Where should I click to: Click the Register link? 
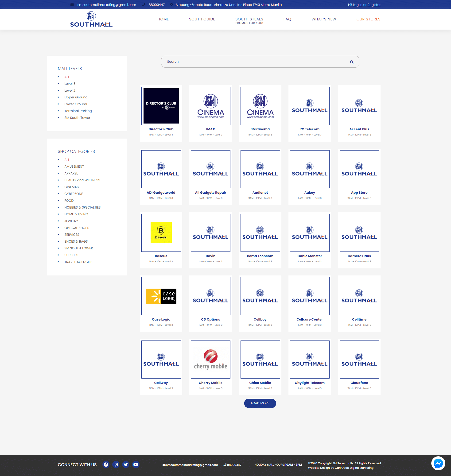pyautogui.click(x=374, y=5)
